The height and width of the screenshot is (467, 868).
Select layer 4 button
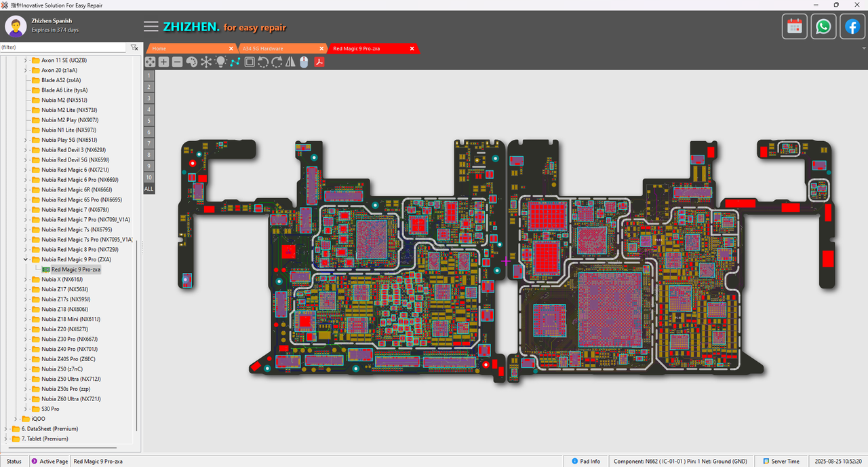pyautogui.click(x=149, y=109)
